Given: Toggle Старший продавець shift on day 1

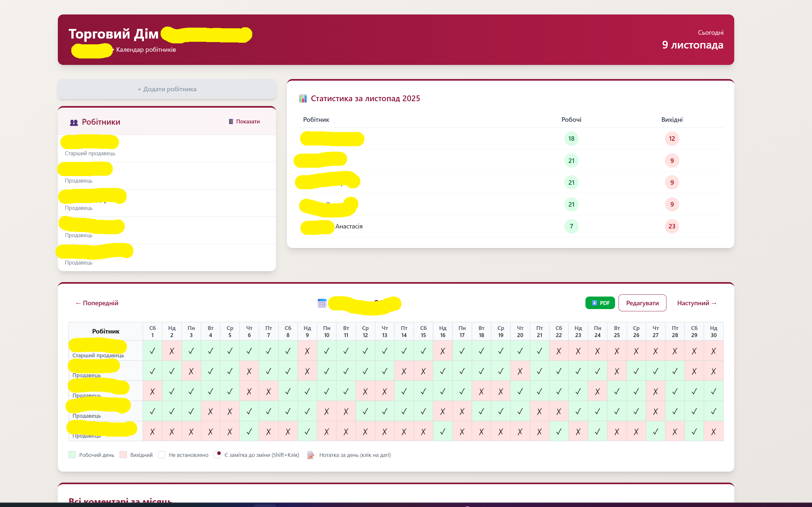Looking at the screenshot, I should [x=153, y=351].
